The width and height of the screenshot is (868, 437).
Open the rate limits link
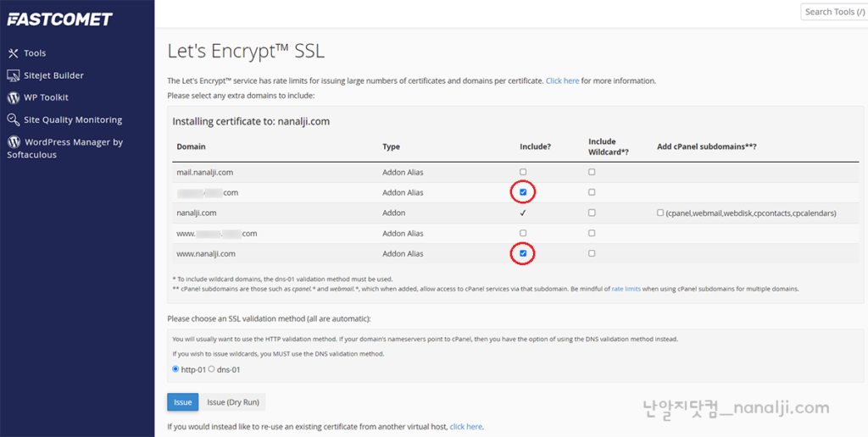[x=626, y=289]
